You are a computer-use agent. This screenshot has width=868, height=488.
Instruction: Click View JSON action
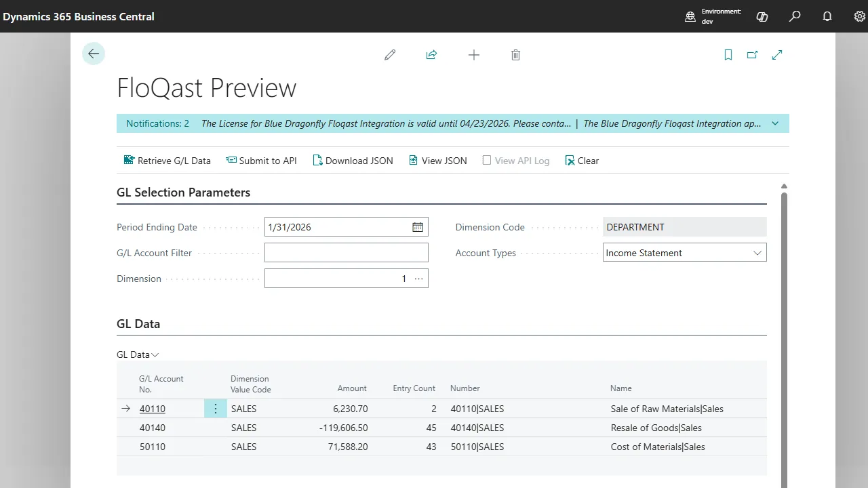pos(437,161)
